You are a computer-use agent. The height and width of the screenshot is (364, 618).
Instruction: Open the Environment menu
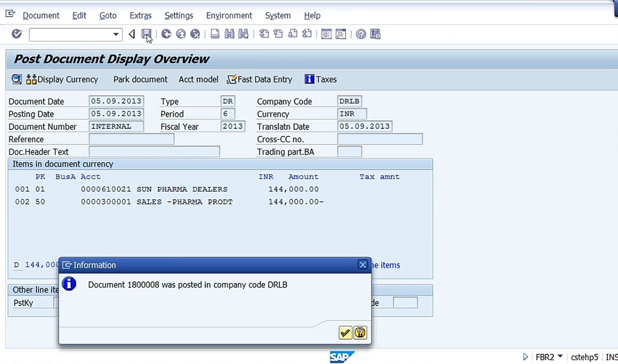(229, 16)
